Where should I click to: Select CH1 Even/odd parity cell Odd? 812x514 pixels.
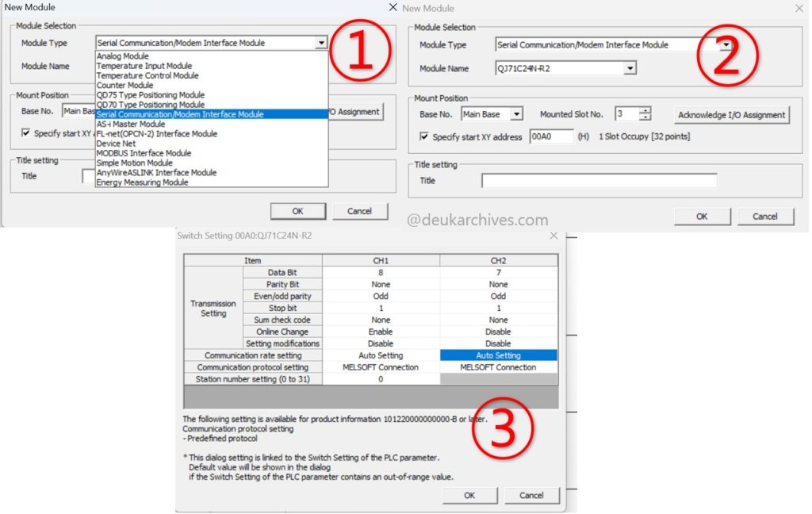coord(381,297)
